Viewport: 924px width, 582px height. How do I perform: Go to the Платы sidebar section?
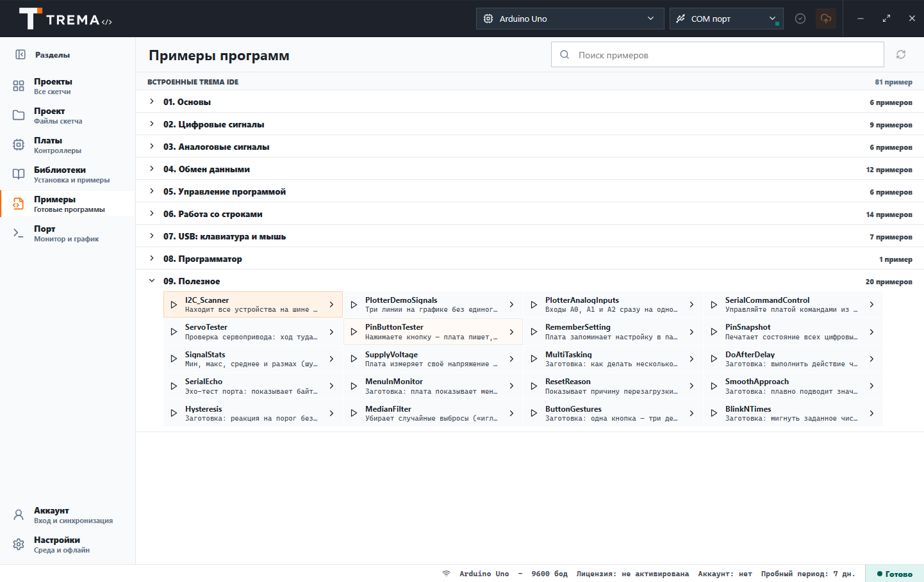[67, 145]
